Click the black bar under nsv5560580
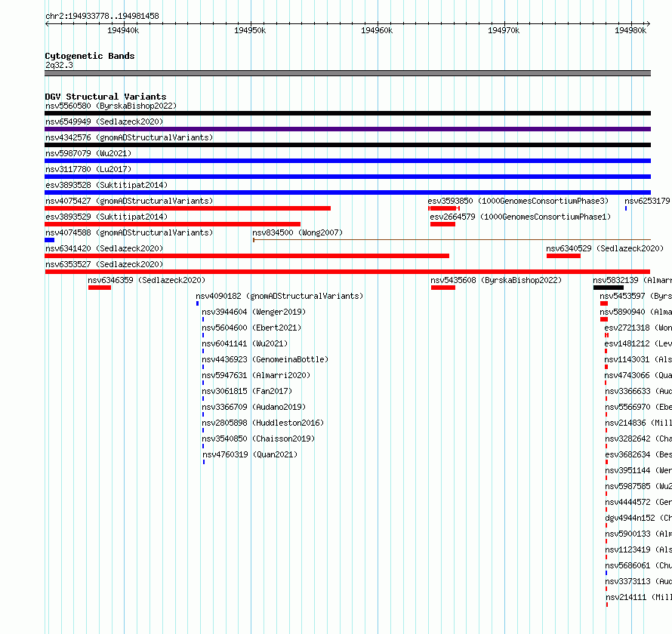The image size is (672, 634). point(347,113)
